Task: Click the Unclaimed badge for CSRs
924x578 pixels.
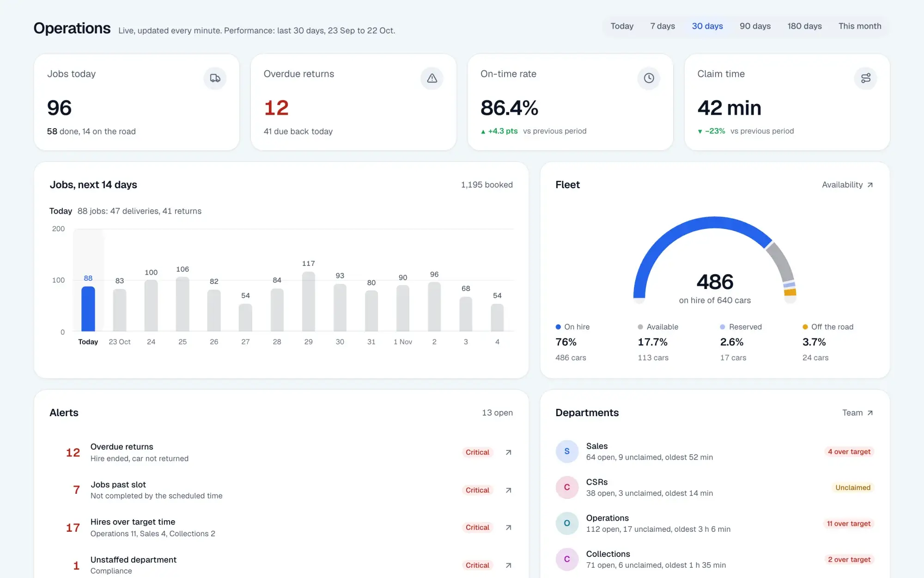Action: [x=853, y=487]
